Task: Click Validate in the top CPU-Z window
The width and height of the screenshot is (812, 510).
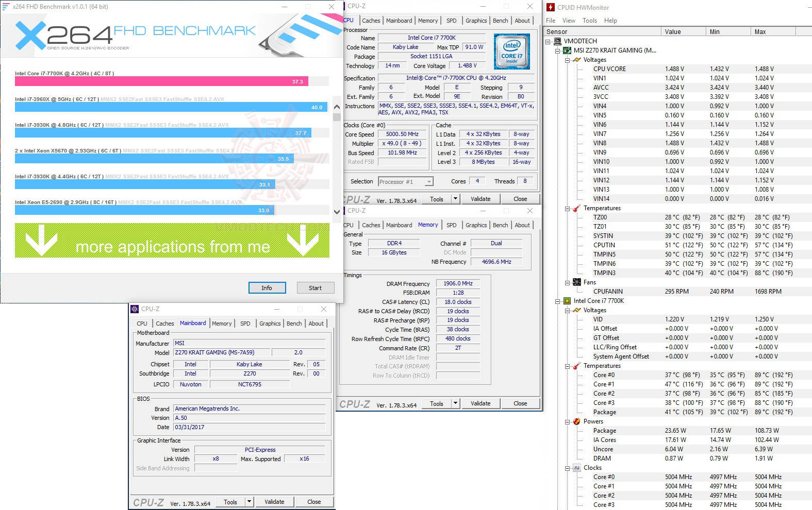Action: (480, 199)
